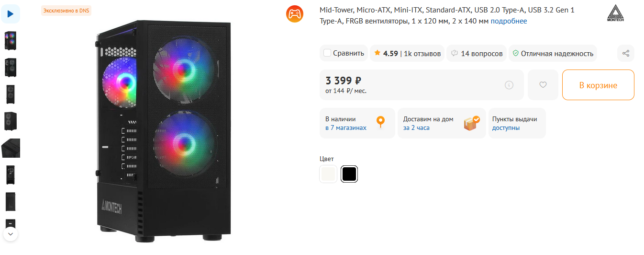Click the В корзине button

click(598, 85)
